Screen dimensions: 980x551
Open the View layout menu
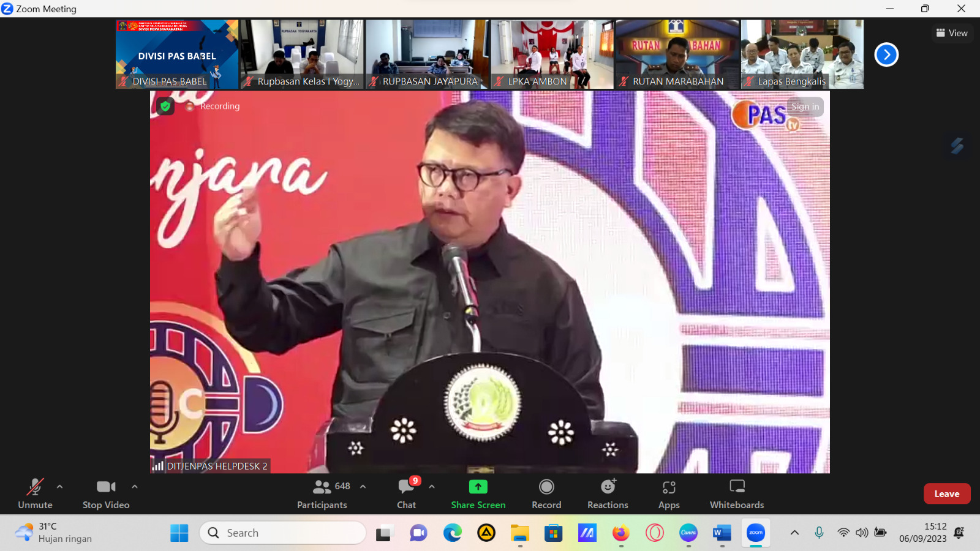point(952,33)
